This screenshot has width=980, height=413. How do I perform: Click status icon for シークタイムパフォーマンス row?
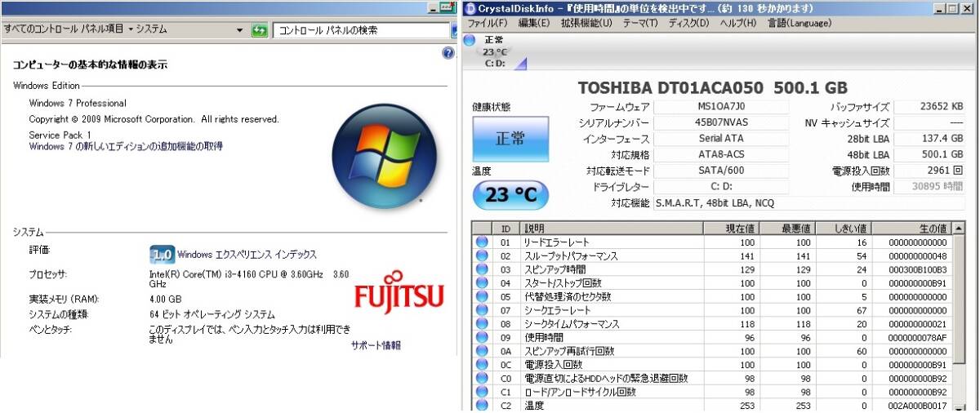click(x=482, y=324)
